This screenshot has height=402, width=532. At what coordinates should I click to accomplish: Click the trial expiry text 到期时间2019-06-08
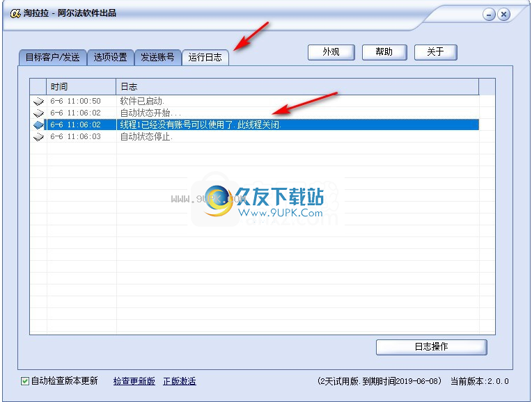(400, 381)
